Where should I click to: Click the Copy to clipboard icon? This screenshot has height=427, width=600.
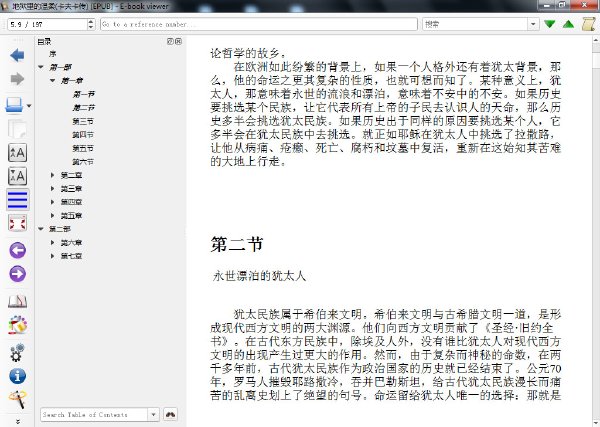coord(17,129)
